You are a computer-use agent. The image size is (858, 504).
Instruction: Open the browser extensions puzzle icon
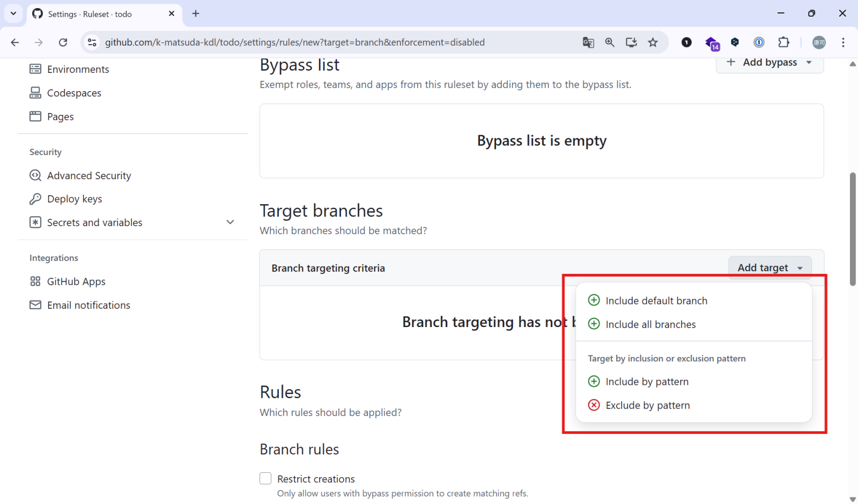click(x=783, y=42)
